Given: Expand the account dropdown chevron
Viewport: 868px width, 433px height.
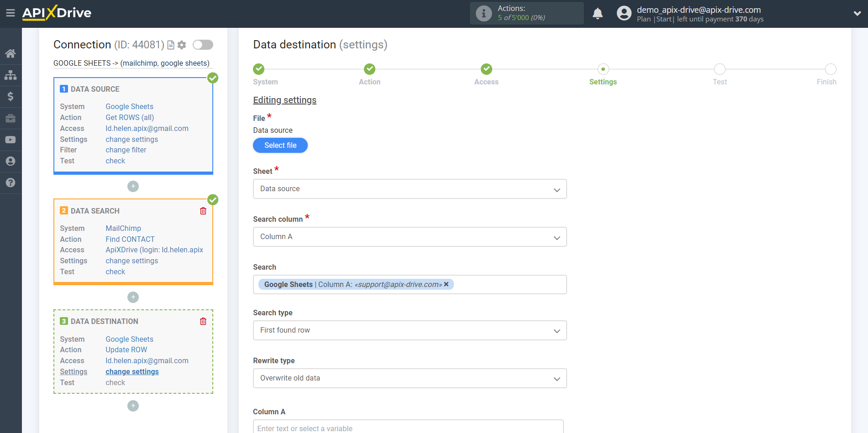Looking at the screenshot, I should click(857, 13).
